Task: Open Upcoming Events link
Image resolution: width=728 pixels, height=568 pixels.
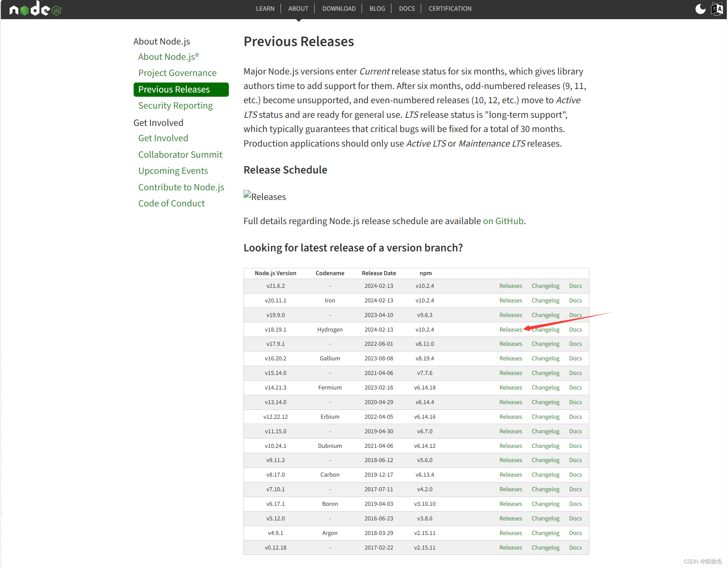Action: (x=173, y=171)
